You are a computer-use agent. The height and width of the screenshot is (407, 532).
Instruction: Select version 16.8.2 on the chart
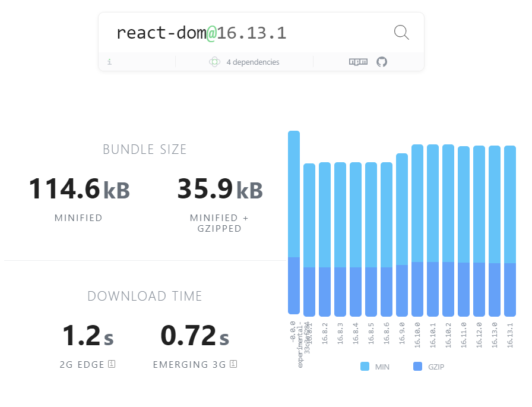tap(324, 238)
